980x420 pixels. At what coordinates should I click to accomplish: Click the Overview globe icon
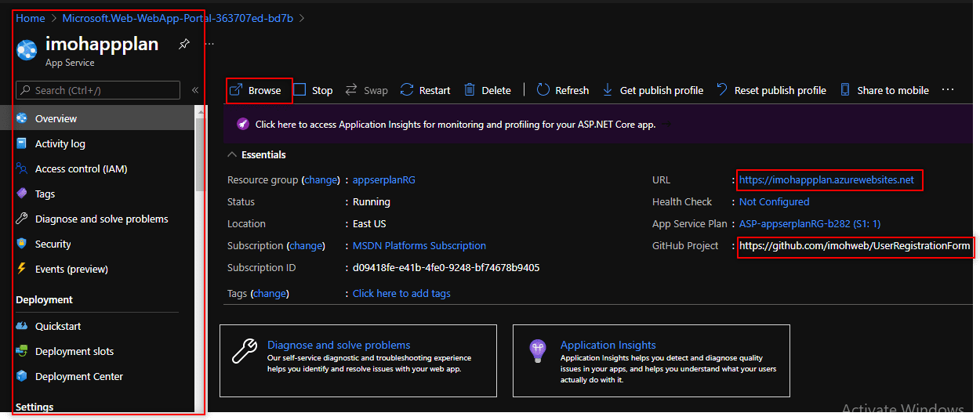[x=22, y=118]
